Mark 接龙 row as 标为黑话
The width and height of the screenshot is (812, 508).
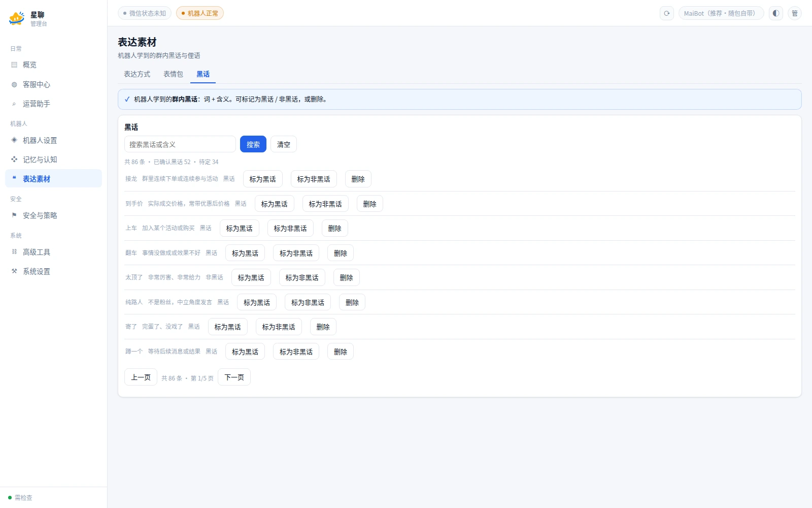coord(263,179)
